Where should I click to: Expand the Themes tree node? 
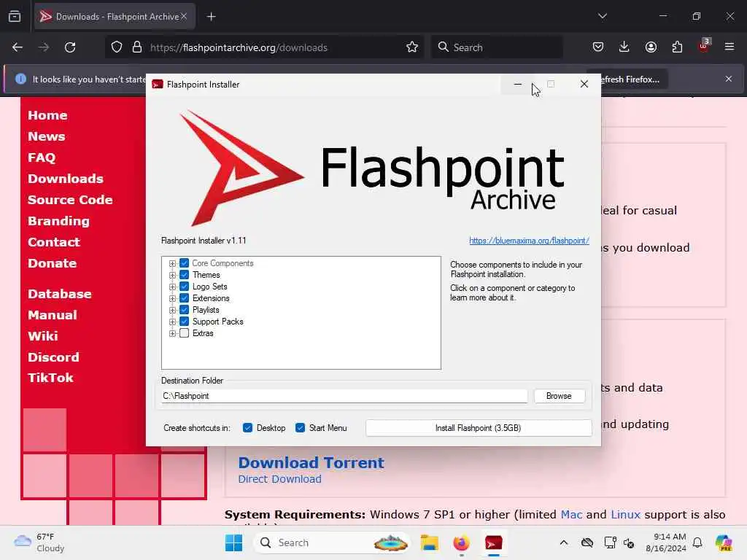[172, 275]
